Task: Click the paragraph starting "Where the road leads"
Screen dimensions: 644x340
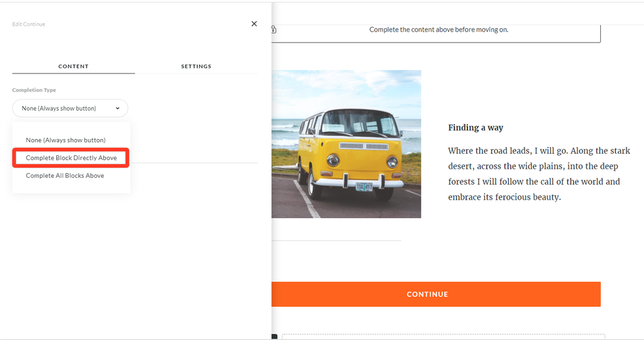Action: tap(539, 174)
